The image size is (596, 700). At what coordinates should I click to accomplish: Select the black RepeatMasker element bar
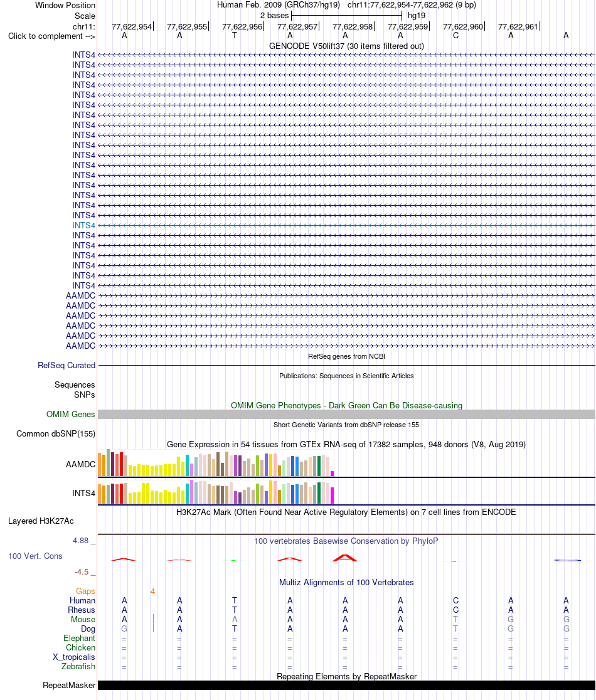346,686
